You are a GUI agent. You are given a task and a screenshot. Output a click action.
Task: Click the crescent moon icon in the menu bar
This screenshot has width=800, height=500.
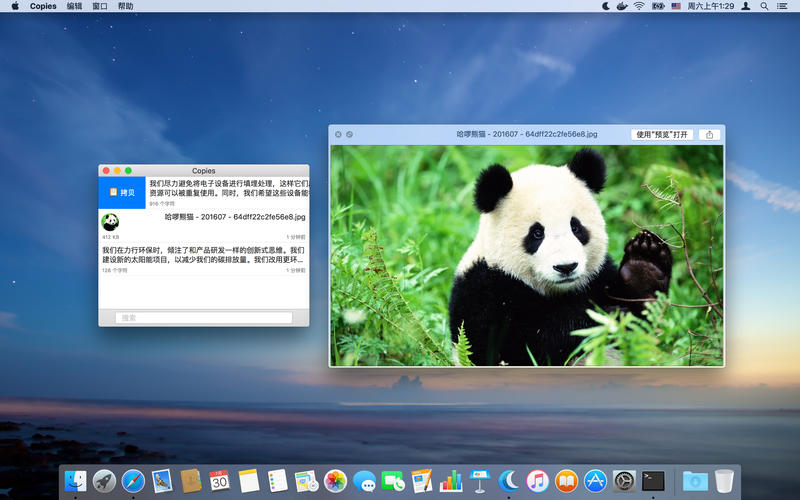[605, 6]
